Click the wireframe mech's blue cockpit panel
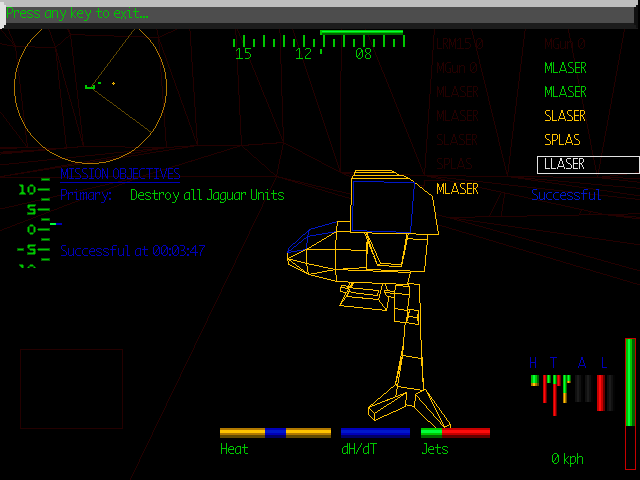The image size is (640, 480). [382, 207]
